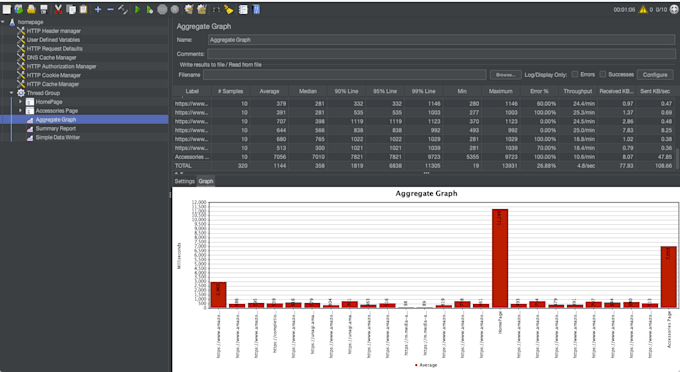Sort by the # Samples column header
680x372 pixels.
click(230, 91)
